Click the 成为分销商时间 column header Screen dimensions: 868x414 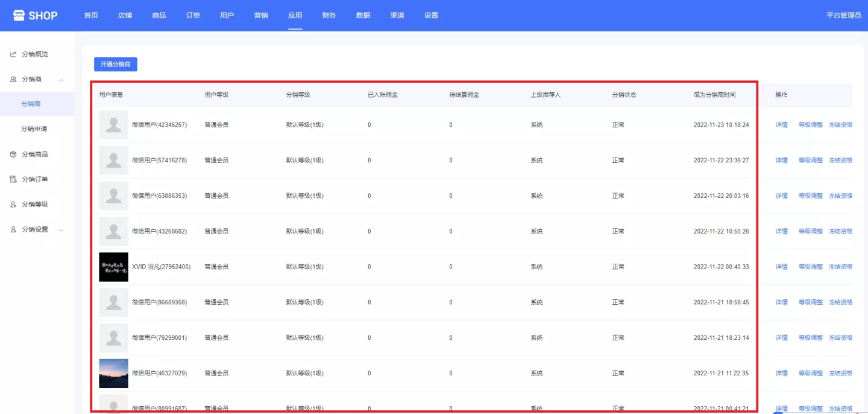(715, 95)
